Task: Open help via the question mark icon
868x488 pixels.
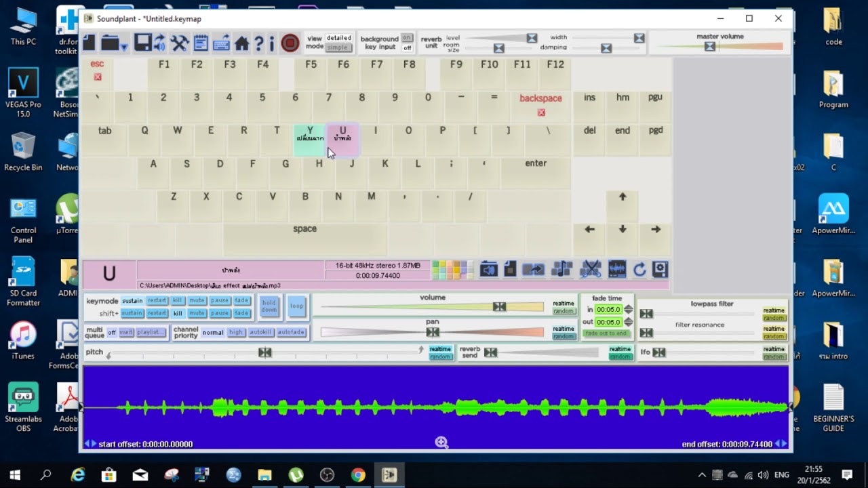Action: (258, 44)
